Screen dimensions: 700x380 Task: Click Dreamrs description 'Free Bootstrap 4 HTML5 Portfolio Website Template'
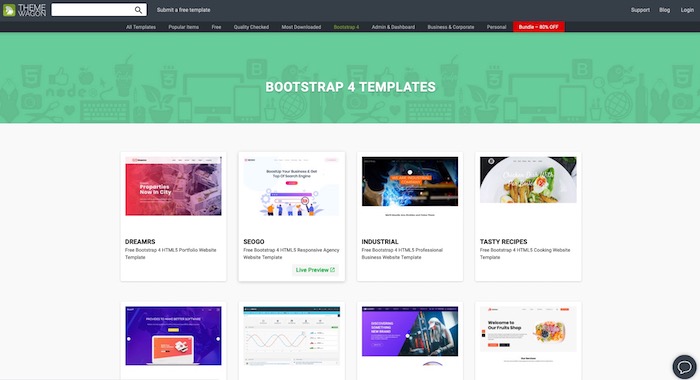171,254
